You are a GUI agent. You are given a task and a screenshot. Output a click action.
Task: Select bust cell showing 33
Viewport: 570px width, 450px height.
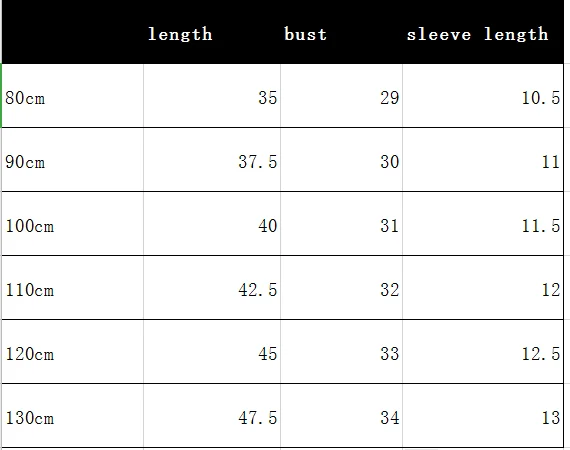pyautogui.click(x=341, y=352)
